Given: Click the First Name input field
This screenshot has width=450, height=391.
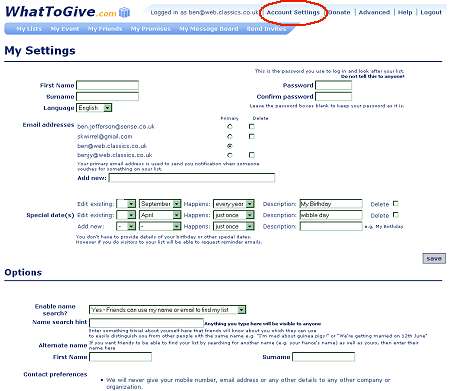Looking at the screenshot, I should 107,85.
